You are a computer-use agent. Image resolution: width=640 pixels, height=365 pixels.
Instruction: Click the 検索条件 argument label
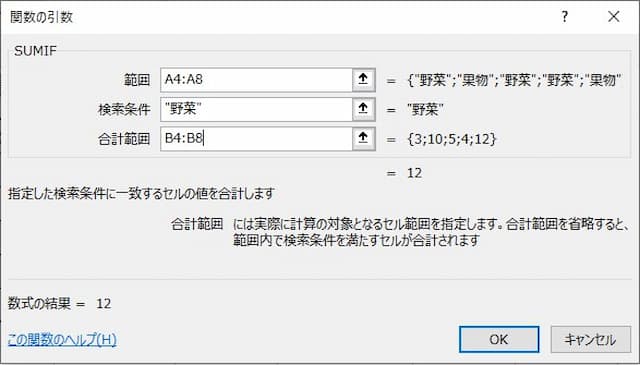coord(124,109)
